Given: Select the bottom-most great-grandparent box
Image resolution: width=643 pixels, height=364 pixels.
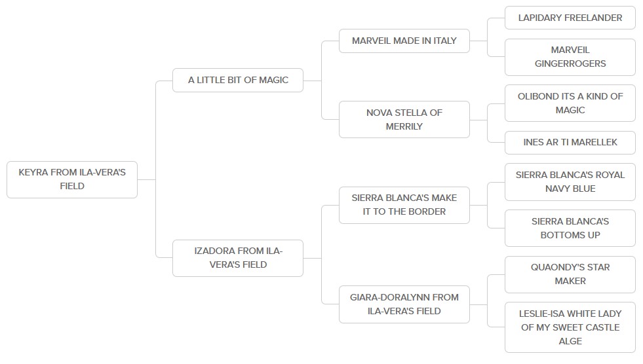Looking at the screenshot, I should pos(570,327).
